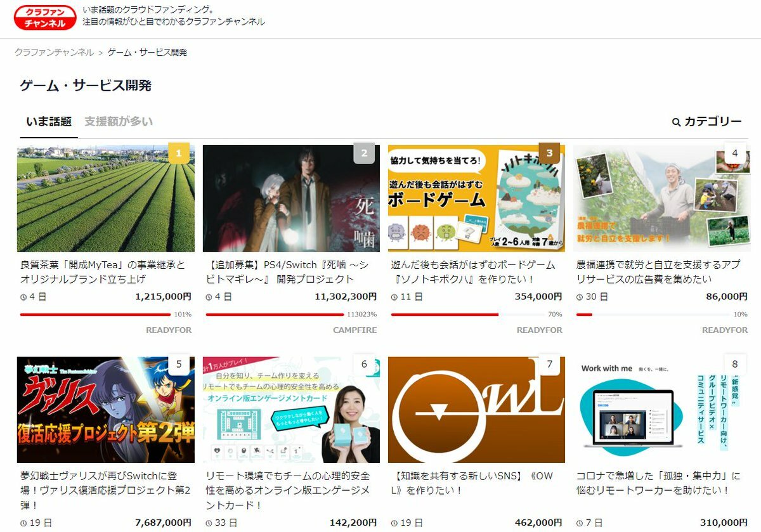This screenshot has height=532, width=761.
Task: Click the clock icon on the 1,215,000円 row
Action: (23, 297)
